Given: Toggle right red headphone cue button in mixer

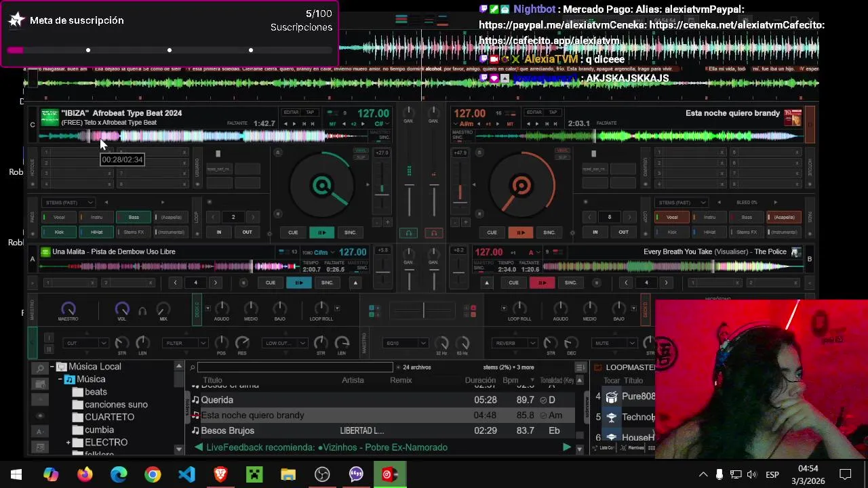Looking at the screenshot, I should click(434, 233).
